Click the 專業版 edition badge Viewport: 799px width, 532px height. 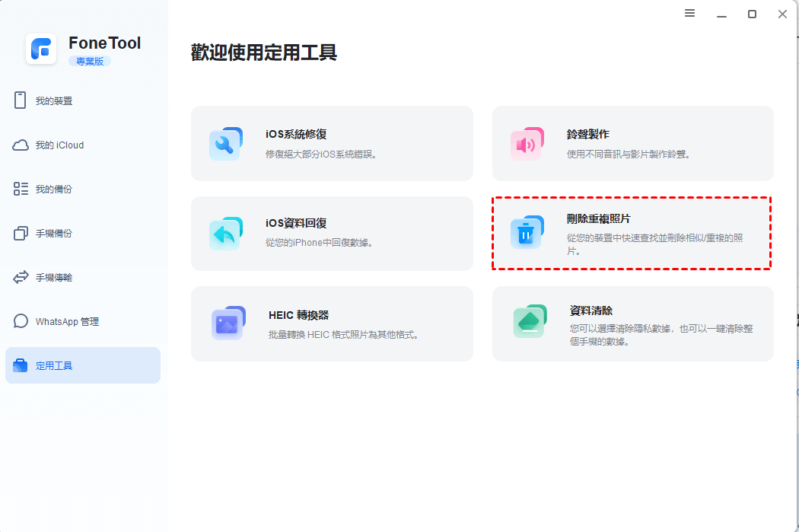[x=90, y=61]
